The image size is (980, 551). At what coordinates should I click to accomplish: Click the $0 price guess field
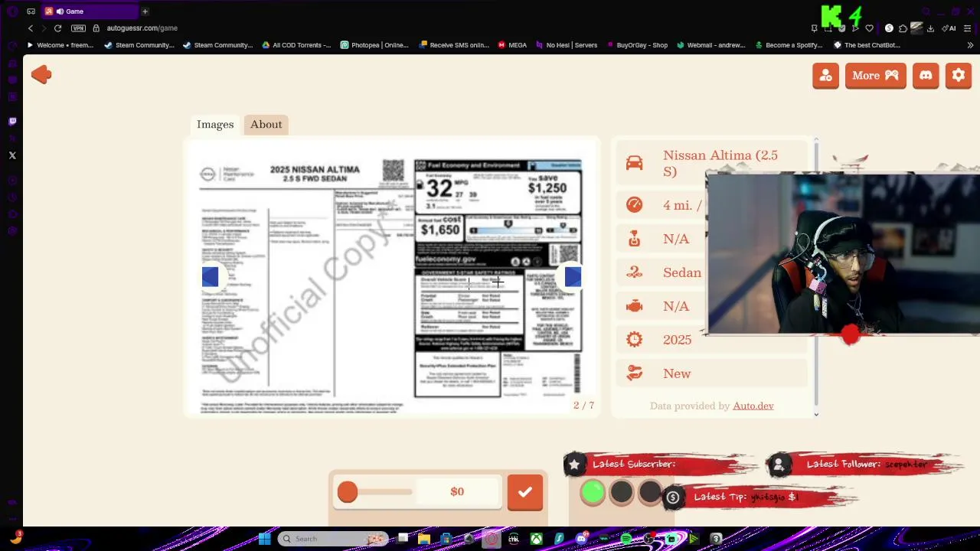point(457,491)
